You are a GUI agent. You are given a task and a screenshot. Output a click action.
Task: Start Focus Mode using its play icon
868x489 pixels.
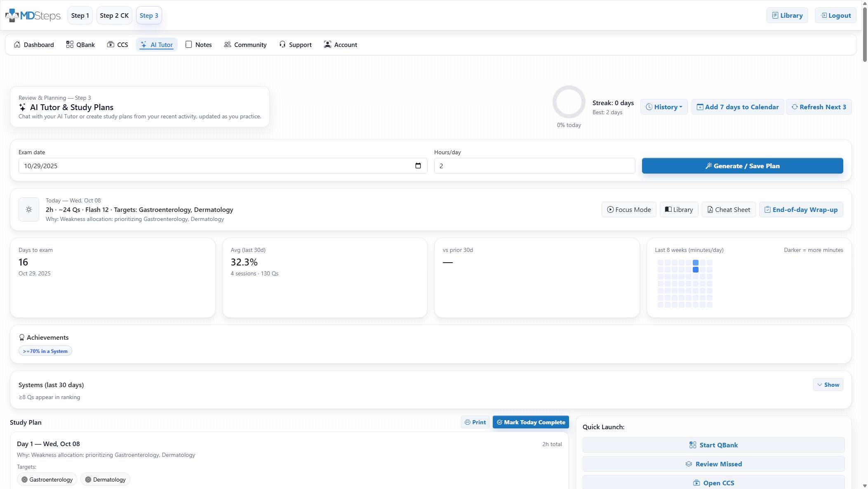click(610, 209)
